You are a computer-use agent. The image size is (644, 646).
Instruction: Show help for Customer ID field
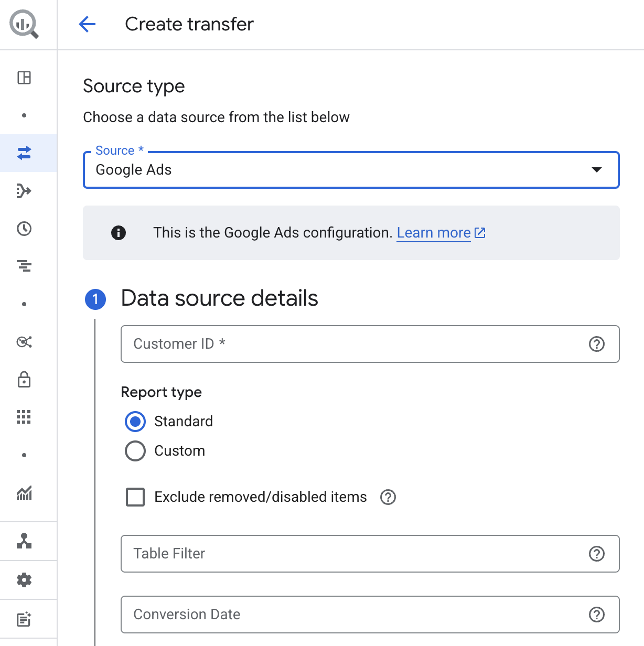pos(597,344)
